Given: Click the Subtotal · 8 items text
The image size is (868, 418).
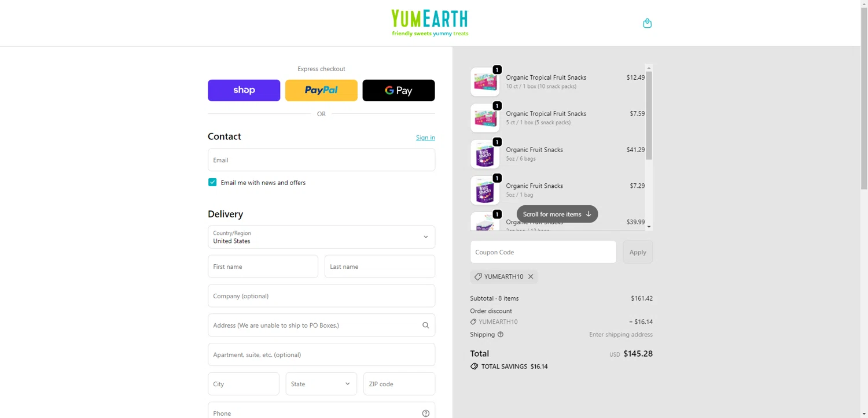Looking at the screenshot, I should pos(495,298).
